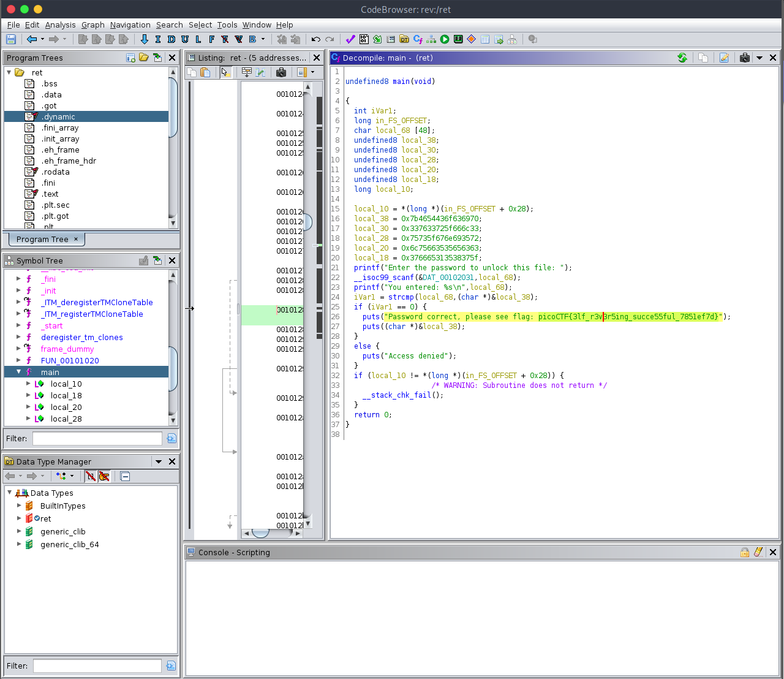This screenshot has height=679, width=784.
Task: Take a snapshot of the Decompile panel
Action: 745,58
